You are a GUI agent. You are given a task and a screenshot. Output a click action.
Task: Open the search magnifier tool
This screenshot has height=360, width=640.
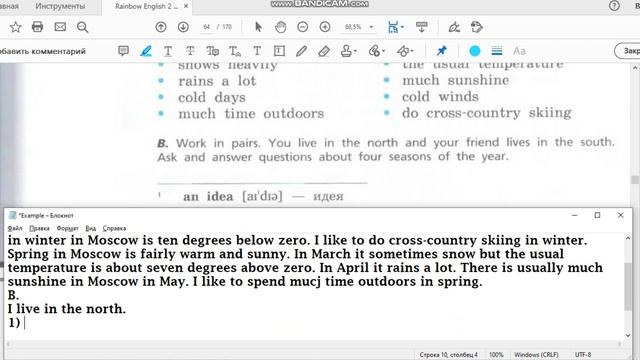coord(82,27)
